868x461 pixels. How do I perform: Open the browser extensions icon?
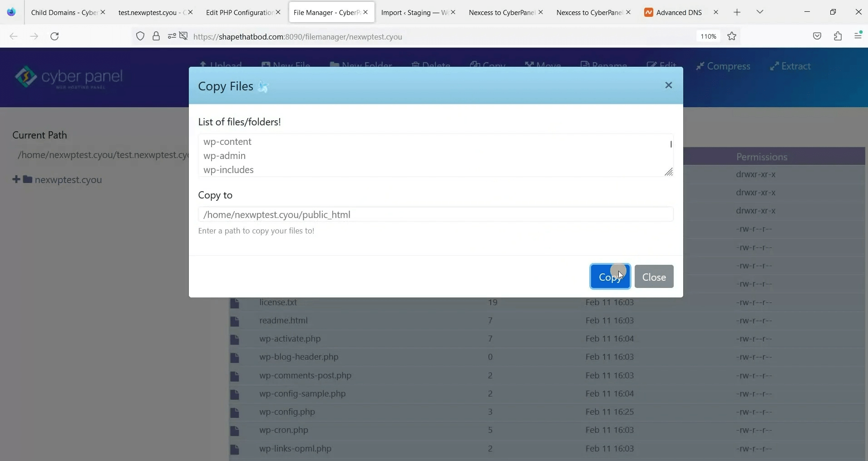coord(838,36)
